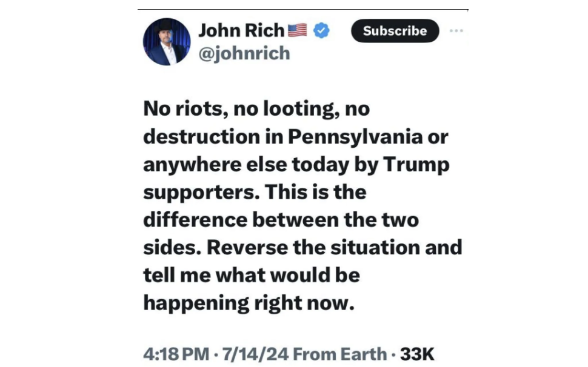
Task: Open John Rich's profile avatar
Action: pos(167,41)
